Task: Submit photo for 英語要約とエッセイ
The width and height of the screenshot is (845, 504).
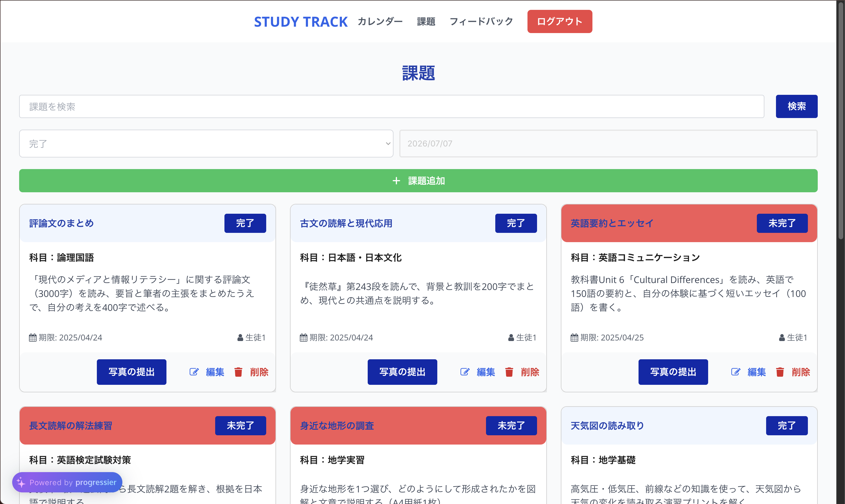Action: 673,372
